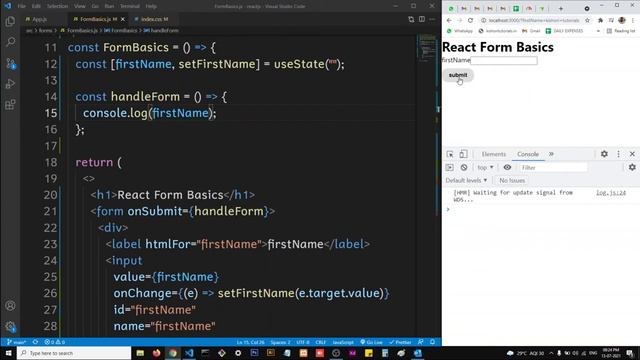Click the localhost address bar
This screenshot has width=640, height=360.
[x=533, y=20]
